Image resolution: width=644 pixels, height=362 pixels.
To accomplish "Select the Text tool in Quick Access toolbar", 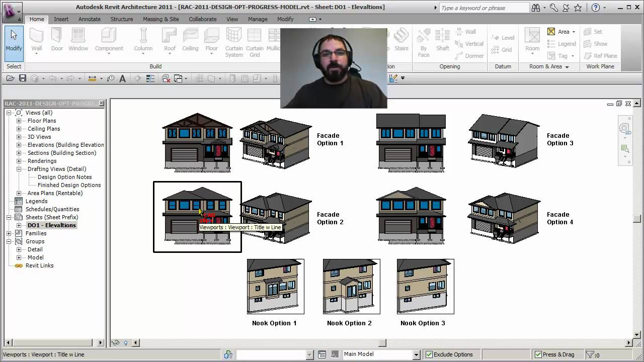I will (x=122, y=78).
